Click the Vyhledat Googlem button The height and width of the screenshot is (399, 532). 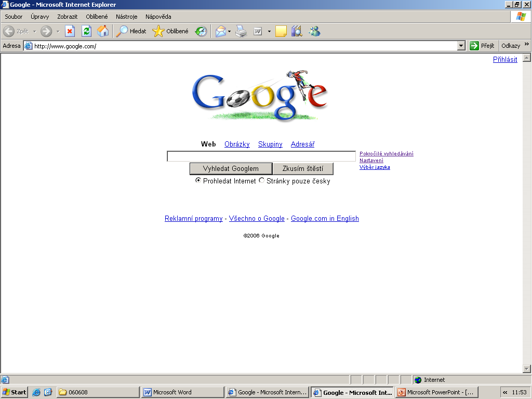[231, 169]
